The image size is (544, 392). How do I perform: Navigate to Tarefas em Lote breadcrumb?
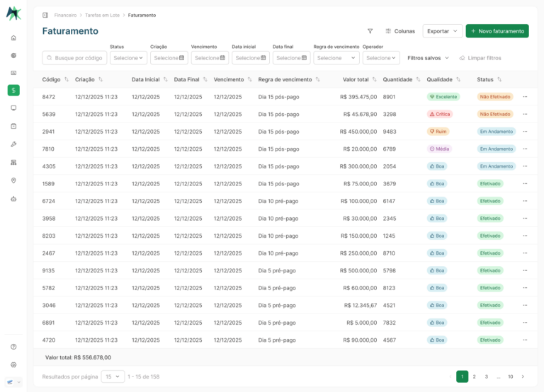click(102, 16)
